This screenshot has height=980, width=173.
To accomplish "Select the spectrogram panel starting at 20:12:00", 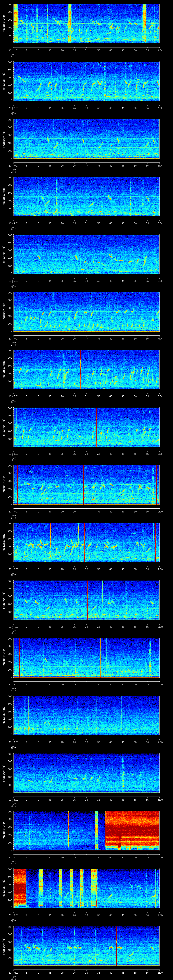I will [x=86, y=657].
